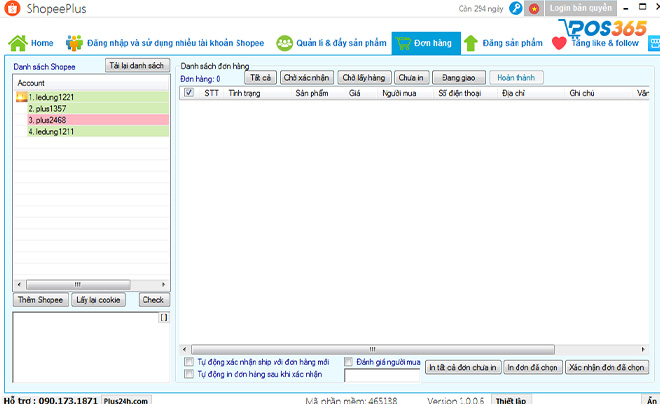This screenshot has width=660, height=404.
Task: Click the account list scroll left arrow
Action: [x=19, y=285]
